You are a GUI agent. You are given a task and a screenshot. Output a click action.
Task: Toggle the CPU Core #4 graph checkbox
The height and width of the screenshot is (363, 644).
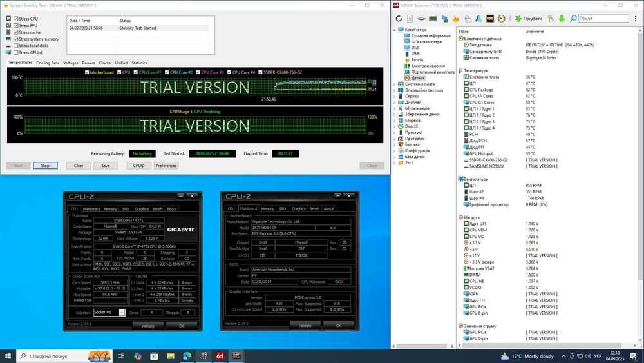229,72
